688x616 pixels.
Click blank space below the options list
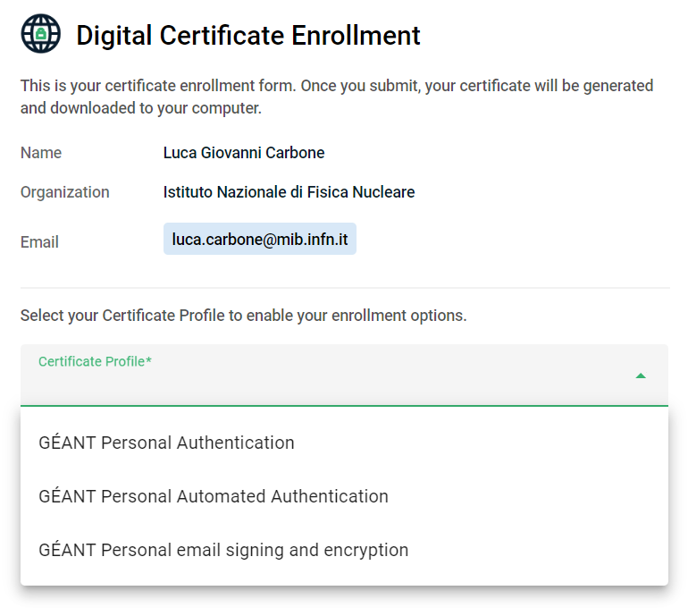click(344, 603)
